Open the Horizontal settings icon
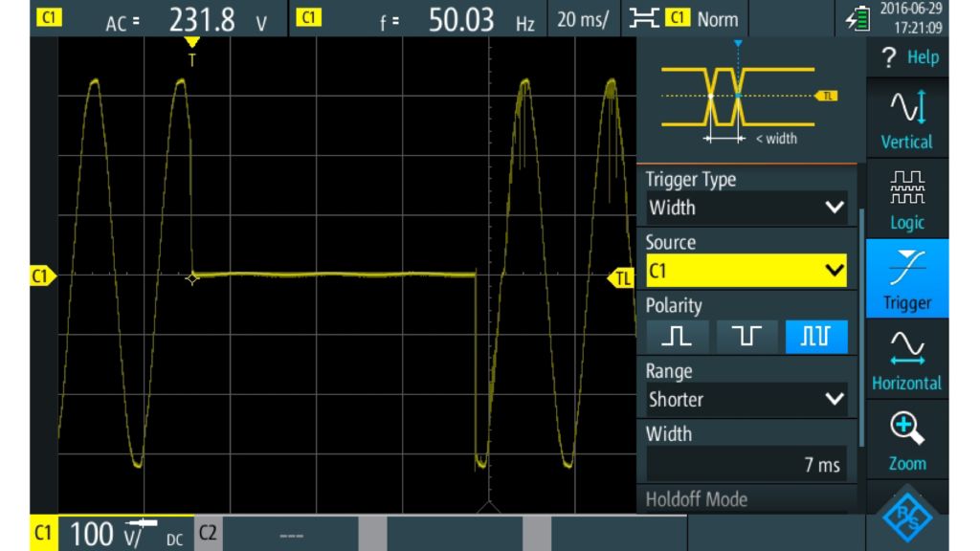 coord(905,359)
